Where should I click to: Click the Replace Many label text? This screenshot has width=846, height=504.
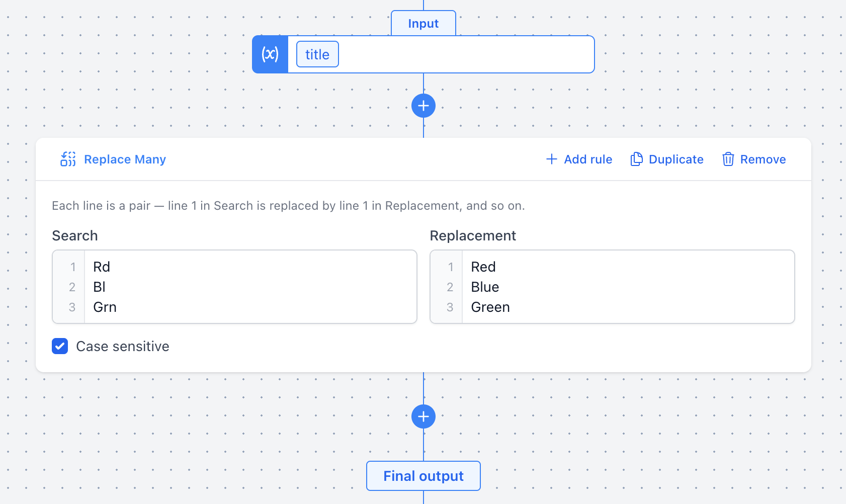(x=125, y=159)
